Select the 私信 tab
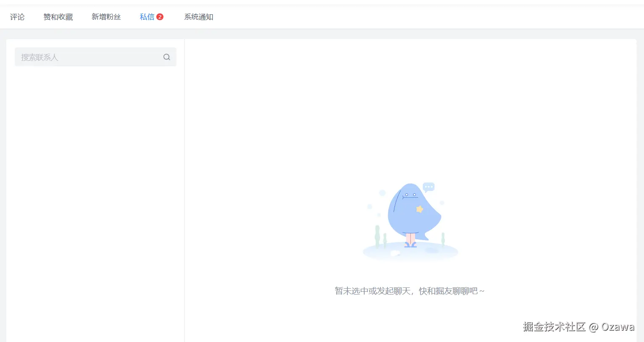The height and width of the screenshot is (342, 644). click(148, 16)
